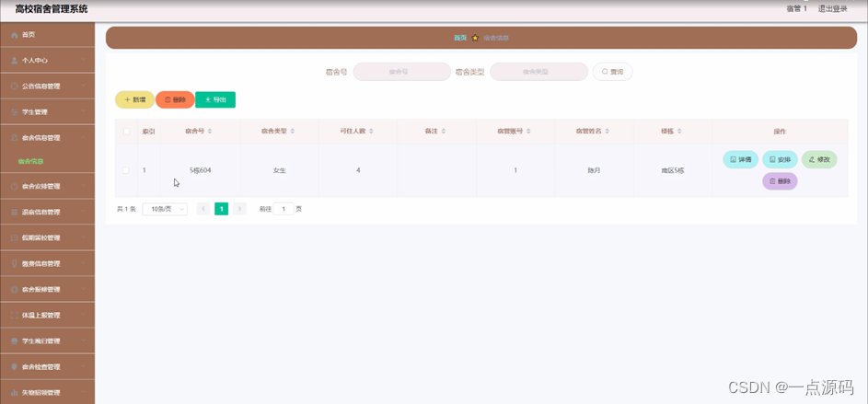Click the icon beside 公告信息管理
This screenshot has width=868, height=404.
[x=15, y=87]
